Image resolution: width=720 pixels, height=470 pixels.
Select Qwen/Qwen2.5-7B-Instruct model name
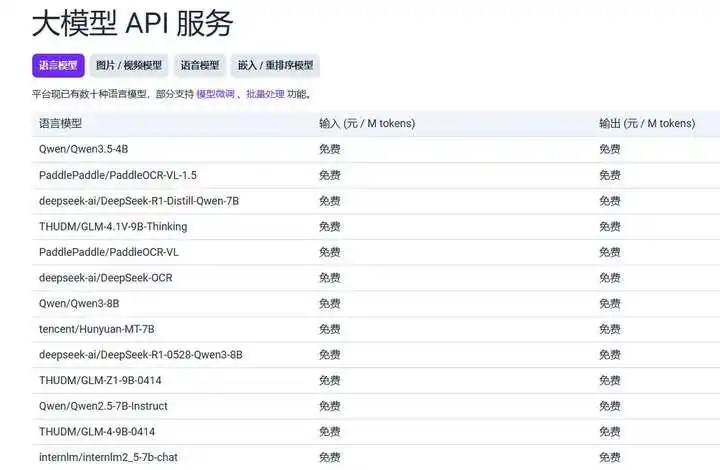(x=103, y=406)
